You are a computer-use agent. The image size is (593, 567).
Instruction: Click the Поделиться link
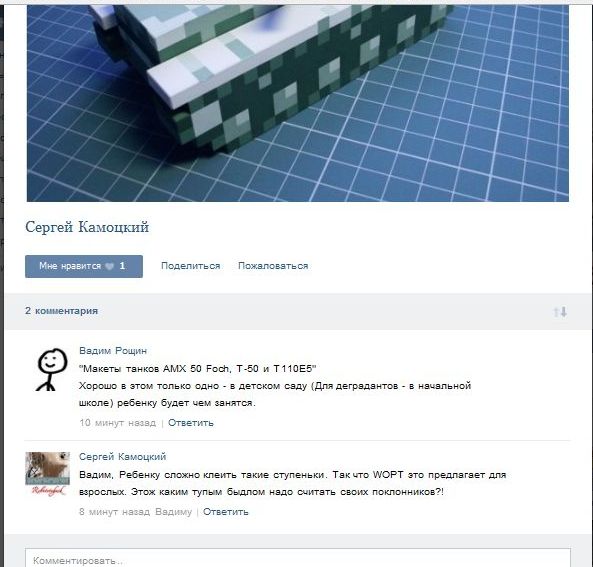[x=191, y=266]
